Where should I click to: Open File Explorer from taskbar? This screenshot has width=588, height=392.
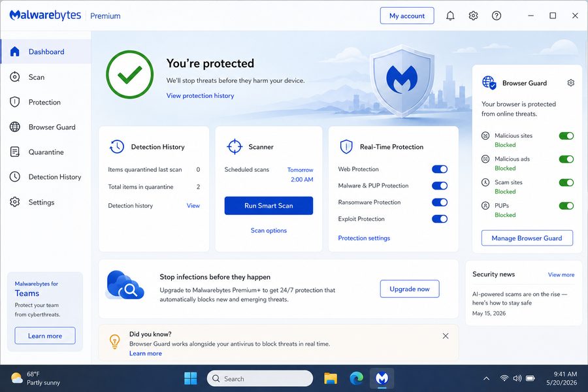pos(331,378)
